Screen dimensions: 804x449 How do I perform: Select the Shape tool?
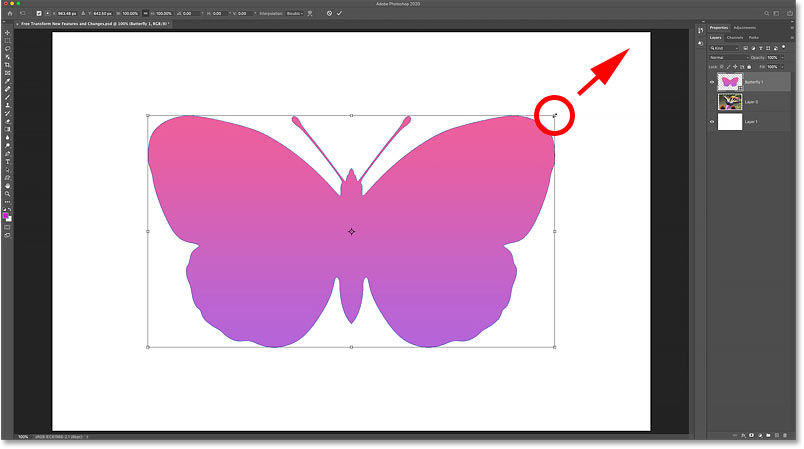coord(8,178)
